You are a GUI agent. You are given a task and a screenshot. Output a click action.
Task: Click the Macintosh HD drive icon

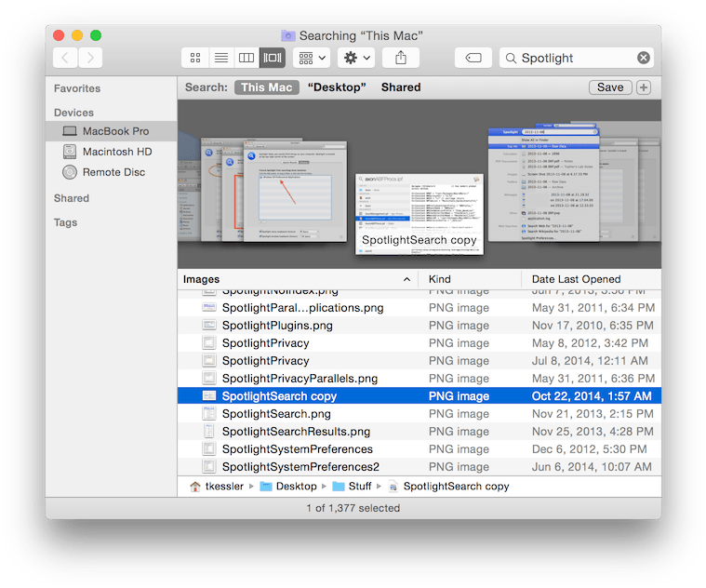click(x=70, y=152)
